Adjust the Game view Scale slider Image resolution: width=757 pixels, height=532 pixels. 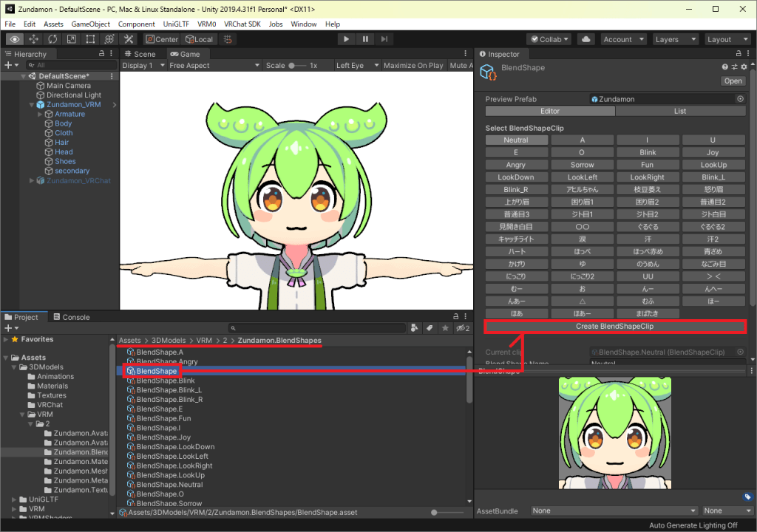click(x=293, y=65)
